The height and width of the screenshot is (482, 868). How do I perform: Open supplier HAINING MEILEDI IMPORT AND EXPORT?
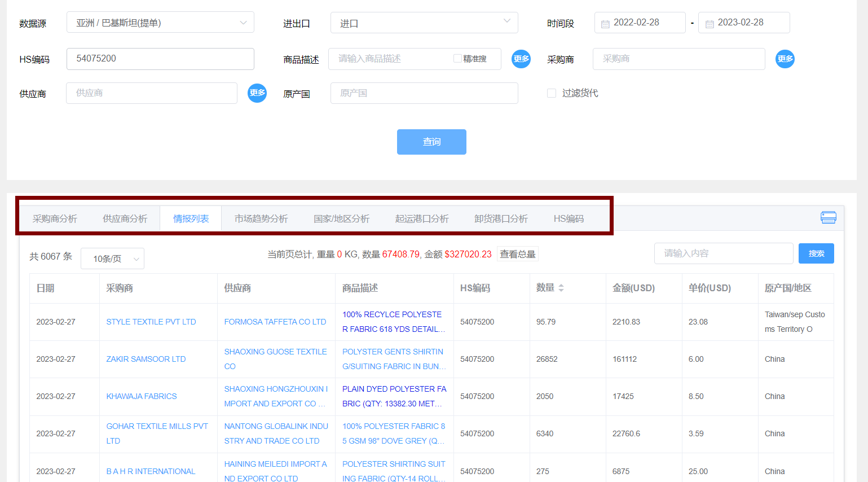click(x=276, y=471)
